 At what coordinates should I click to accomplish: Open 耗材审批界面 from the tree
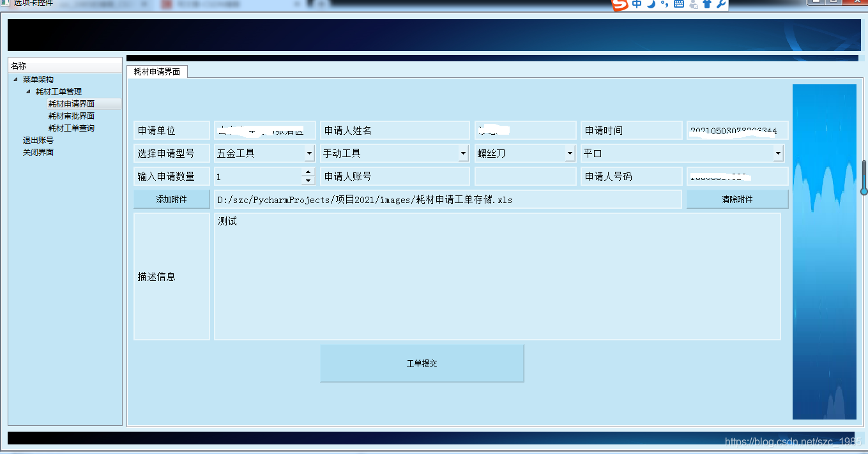click(72, 116)
